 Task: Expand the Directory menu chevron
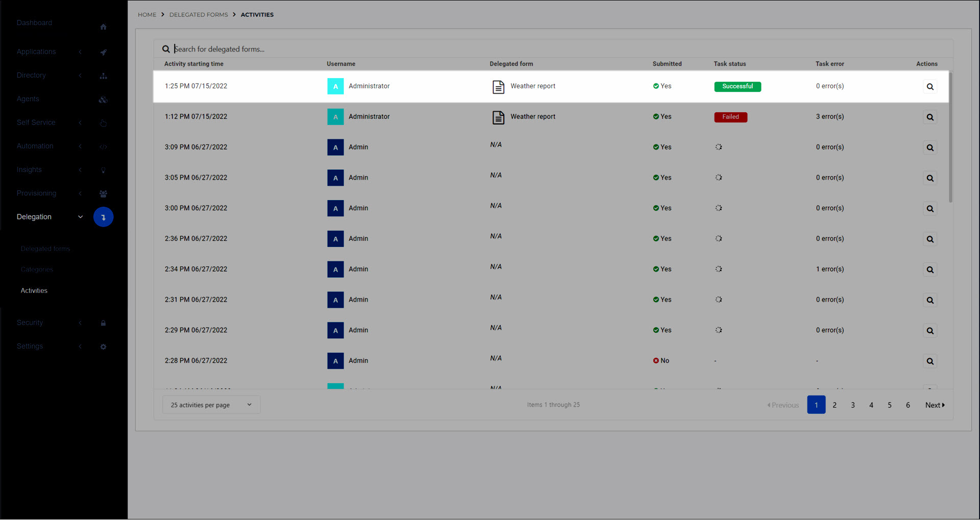80,76
